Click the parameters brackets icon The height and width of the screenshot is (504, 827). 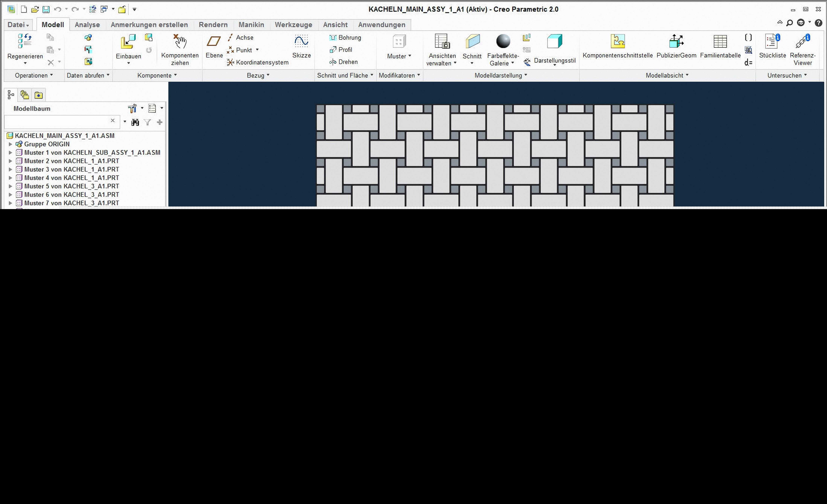point(748,37)
